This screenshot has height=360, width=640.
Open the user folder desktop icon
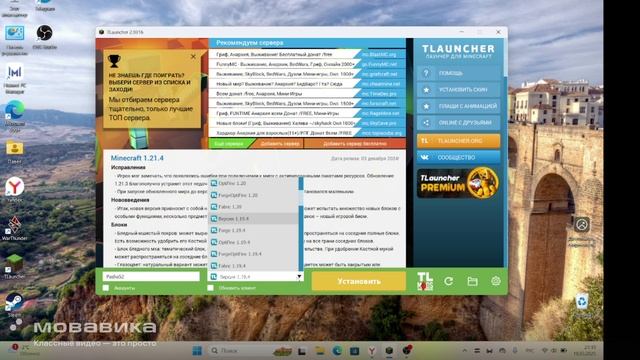pyautogui.click(x=15, y=152)
